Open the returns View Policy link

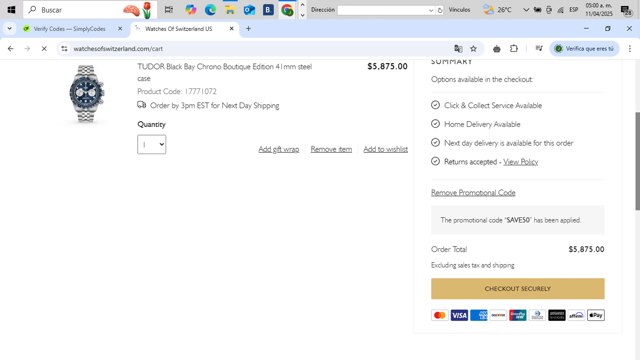[x=520, y=162]
